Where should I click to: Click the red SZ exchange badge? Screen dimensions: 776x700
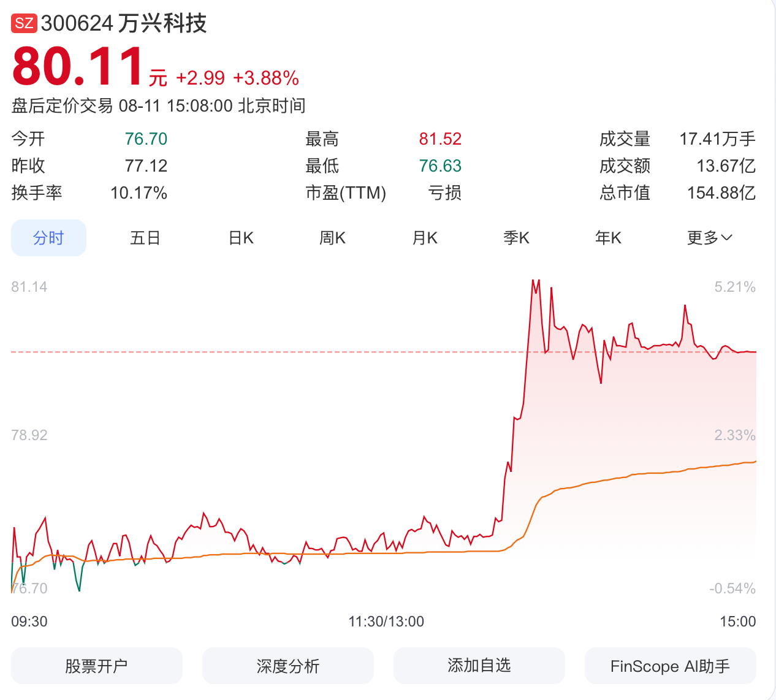25,23
